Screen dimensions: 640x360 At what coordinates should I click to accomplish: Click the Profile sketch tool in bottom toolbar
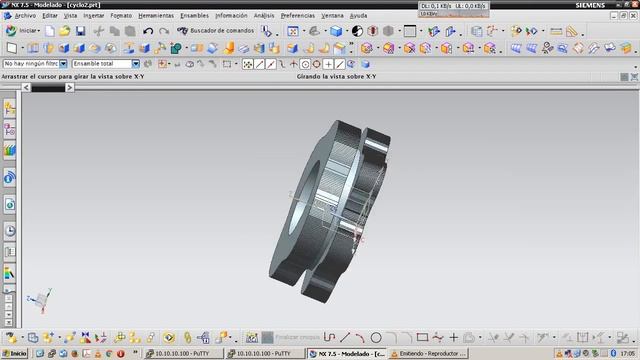point(329,338)
